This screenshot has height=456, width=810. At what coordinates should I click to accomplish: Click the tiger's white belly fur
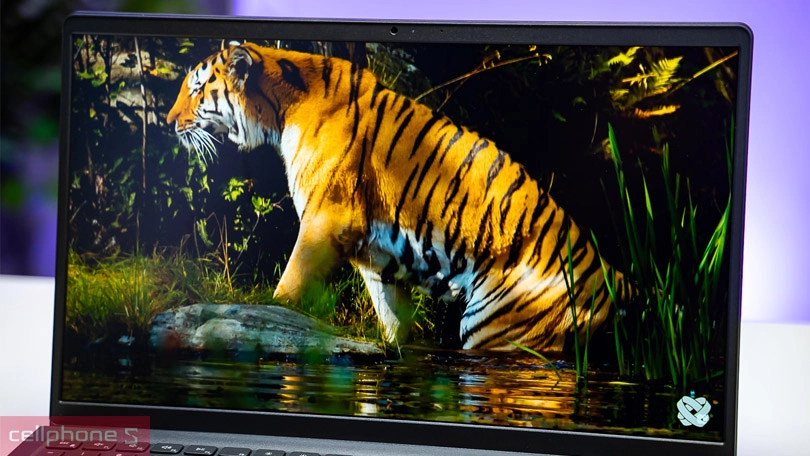pyautogui.click(x=400, y=250)
